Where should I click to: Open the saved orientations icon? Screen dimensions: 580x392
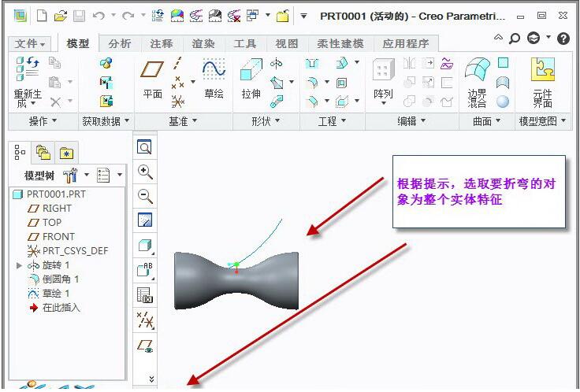tap(145, 270)
